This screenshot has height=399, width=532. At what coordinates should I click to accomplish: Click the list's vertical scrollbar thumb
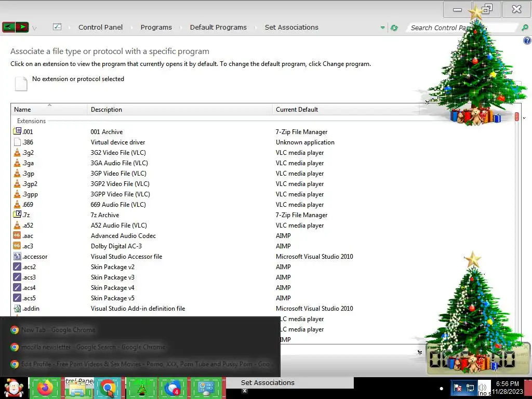[517, 117]
